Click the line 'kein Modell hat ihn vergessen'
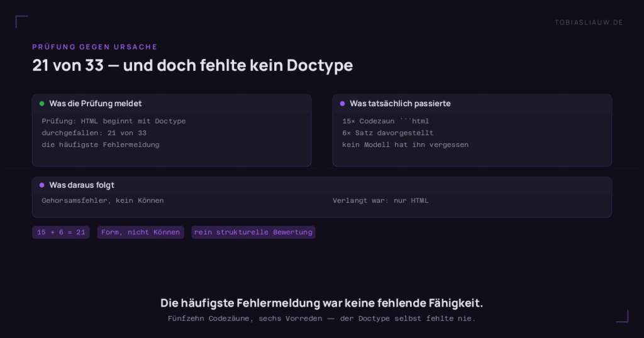 pyautogui.click(x=406, y=144)
